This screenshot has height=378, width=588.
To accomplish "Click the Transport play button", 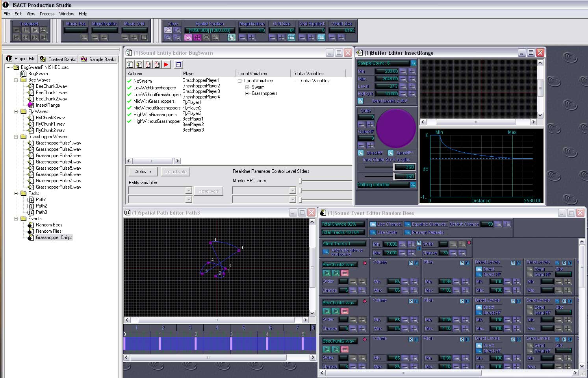I will 35,30.
